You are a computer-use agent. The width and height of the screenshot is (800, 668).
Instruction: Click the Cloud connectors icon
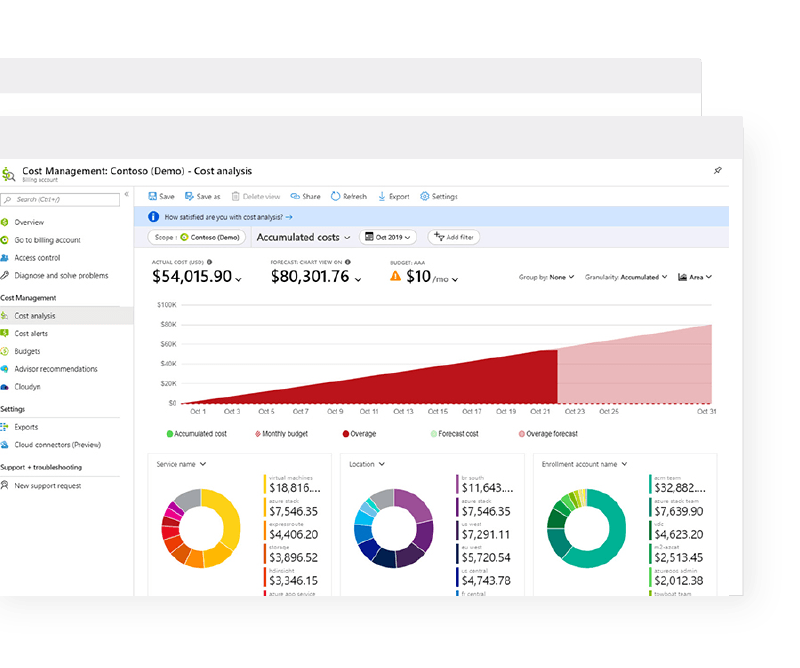[5, 444]
